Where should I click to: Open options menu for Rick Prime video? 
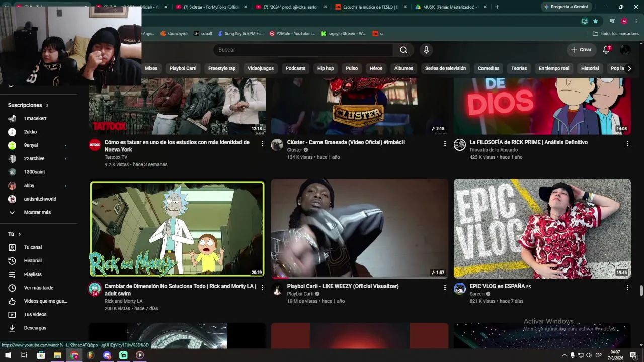[x=627, y=143]
